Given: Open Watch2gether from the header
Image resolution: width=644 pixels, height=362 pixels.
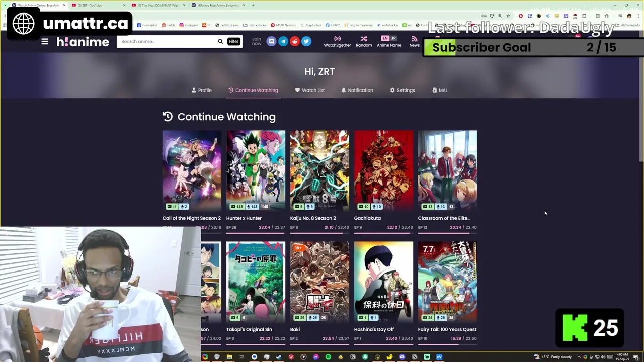Looking at the screenshot, I should coord(337,42).
